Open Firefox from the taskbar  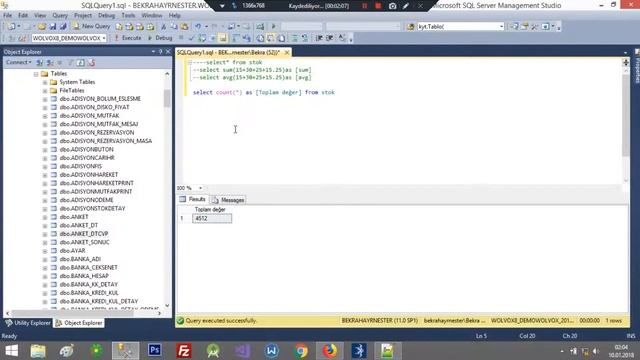coord(330,351)
